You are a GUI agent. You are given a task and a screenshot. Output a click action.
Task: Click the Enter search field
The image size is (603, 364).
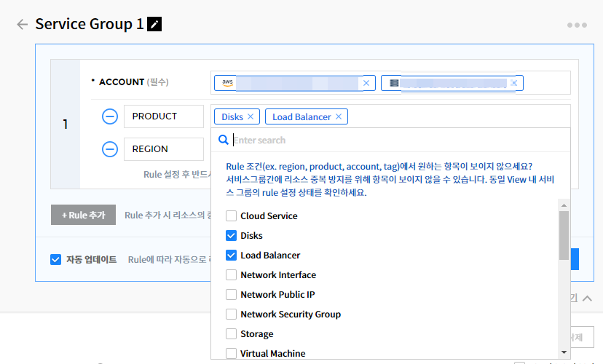pos(393,140)
